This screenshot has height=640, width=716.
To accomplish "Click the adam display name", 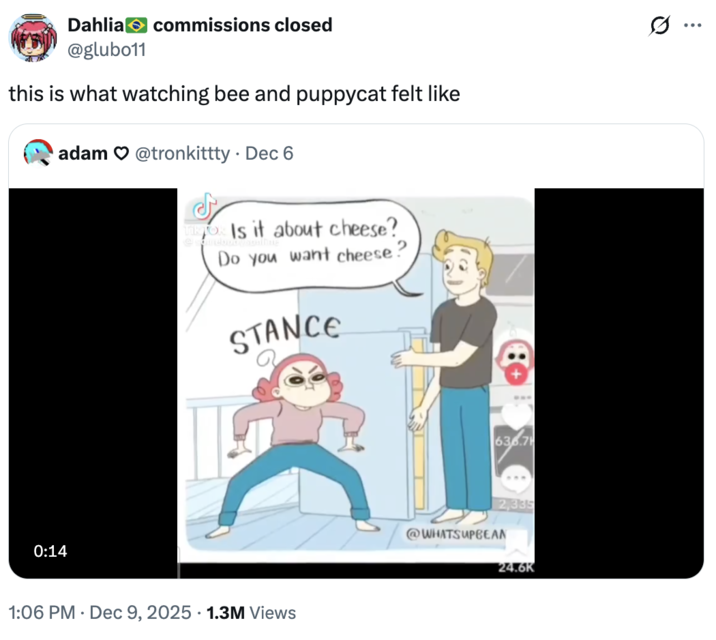I will coord(82,153).
